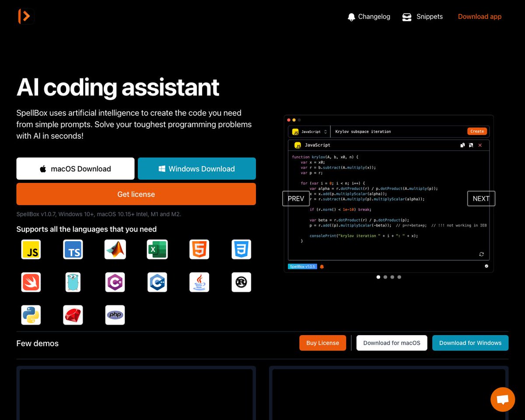This screenshot has width=525, height=420.
Task: Click the copy snippet icon in the code window
Action: pyautogui.click(x=462, y=145)
